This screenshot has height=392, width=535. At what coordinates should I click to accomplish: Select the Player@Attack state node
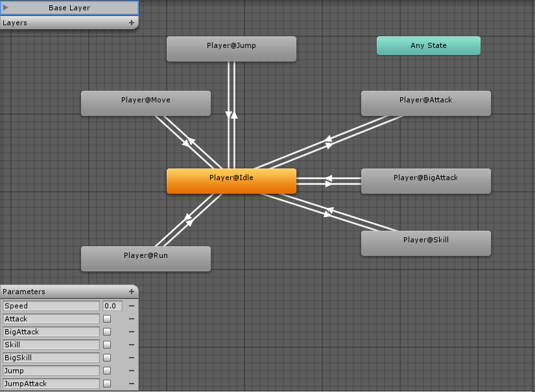426,103
